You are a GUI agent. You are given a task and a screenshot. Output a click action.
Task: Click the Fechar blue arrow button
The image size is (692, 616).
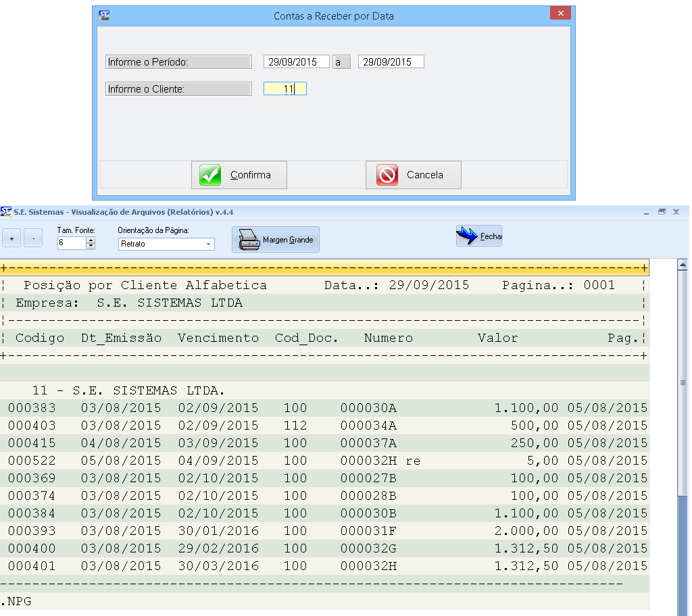(x=478, y=236)
